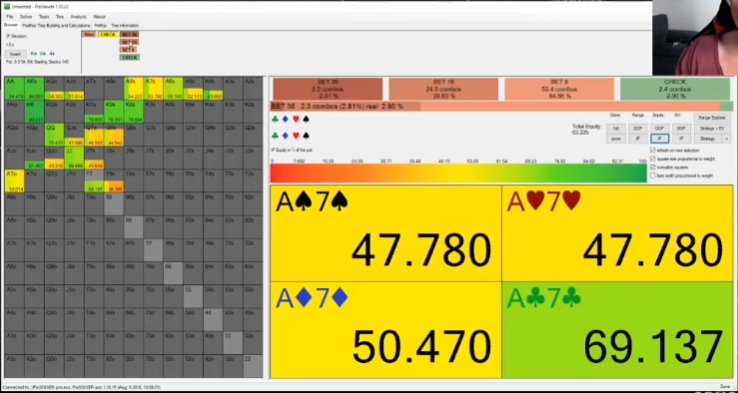The image size is (738, 393).
Task: Toggle the normalize squares checkbox
Action: pos(652,167)
